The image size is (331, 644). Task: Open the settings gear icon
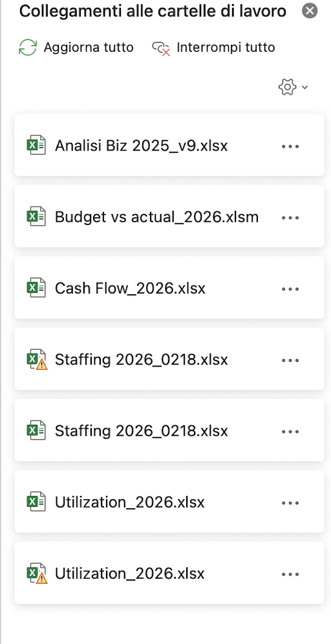click(x=287, y=87)
